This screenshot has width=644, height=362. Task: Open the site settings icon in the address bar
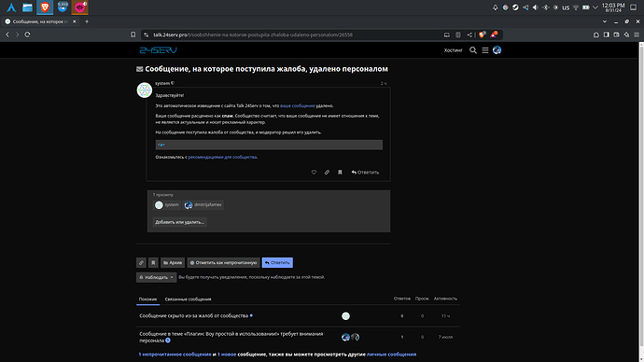click(x=146, y=35)
